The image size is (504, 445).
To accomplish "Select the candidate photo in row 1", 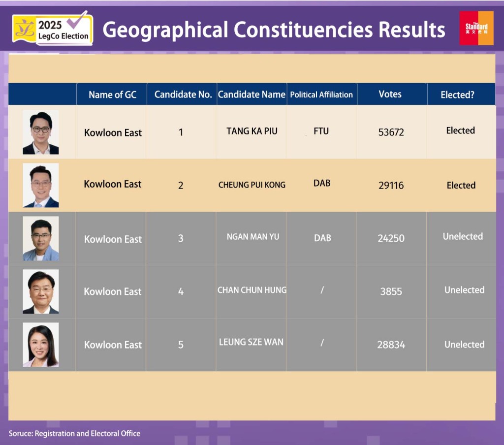I will click(41, 132).
